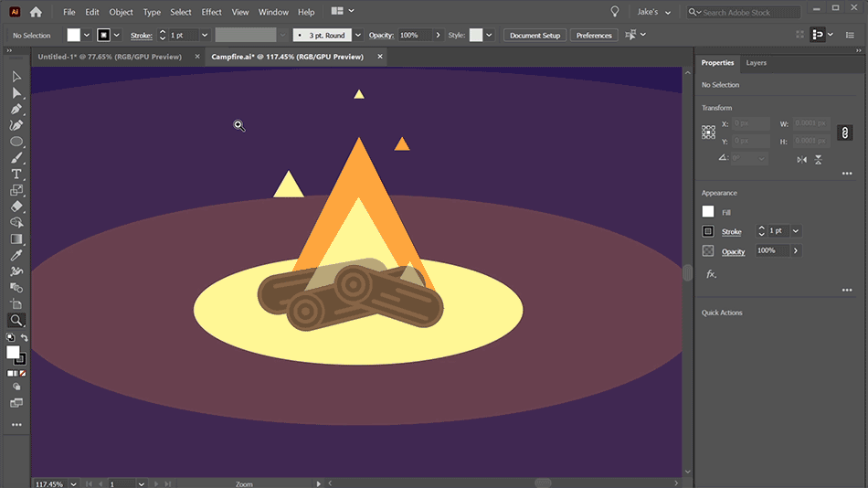The image size is (868, 488).
Task: Open Preferences from the control bar
Action: [x=594, y=36]
